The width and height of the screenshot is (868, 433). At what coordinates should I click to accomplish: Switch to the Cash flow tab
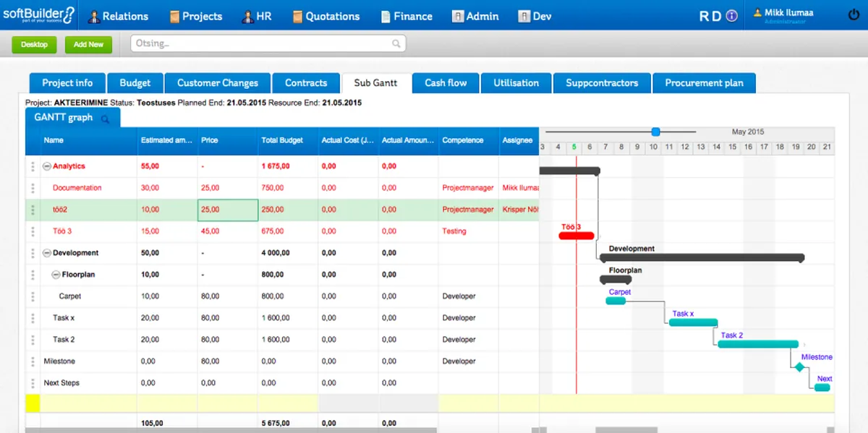point(446,83)
